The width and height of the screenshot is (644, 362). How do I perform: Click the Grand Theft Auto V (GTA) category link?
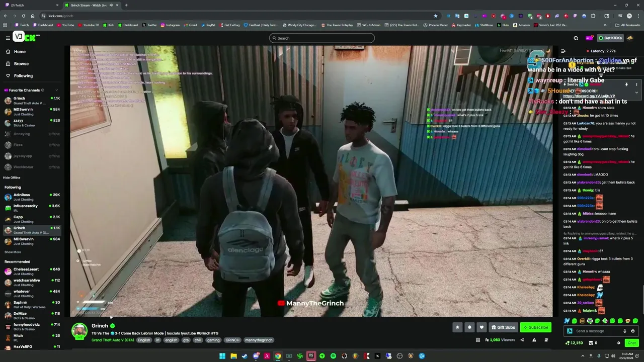pos(113,340)
